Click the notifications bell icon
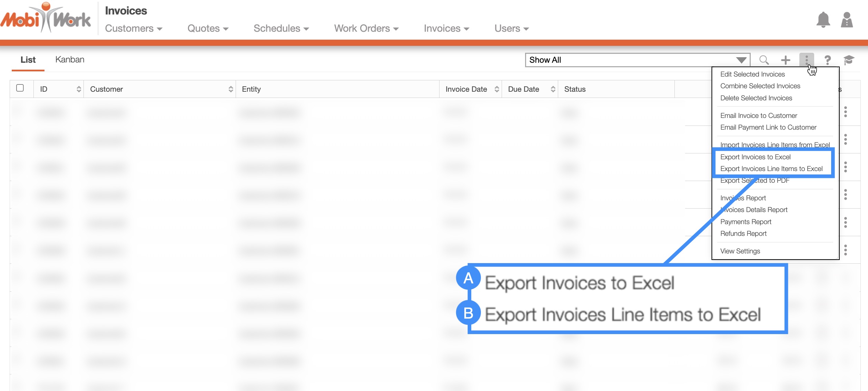Viewport: 868px width, 391px height. click(823, 20)
